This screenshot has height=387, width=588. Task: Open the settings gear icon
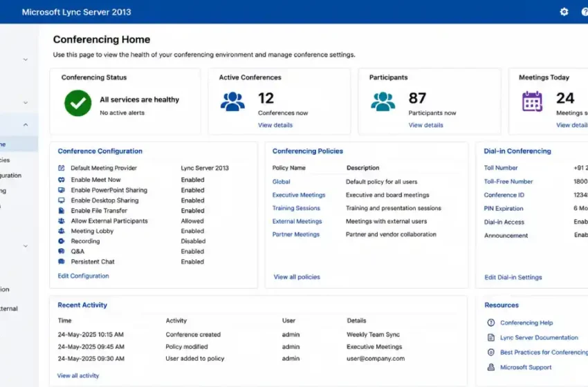pyautogui.click(x=564, y=12)
